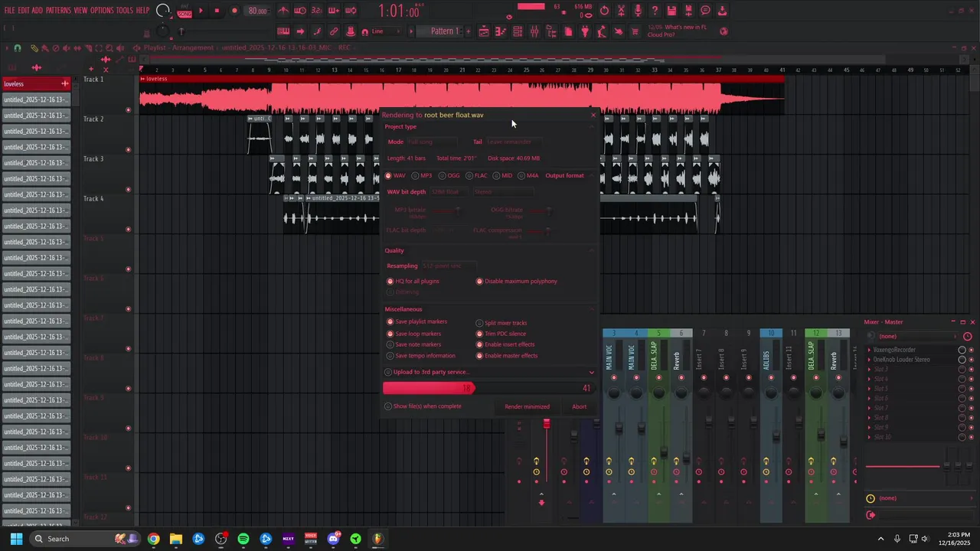Screen dimensions: 980x551
Task: Adjust the Master channel volume fader
Action: click(547, 425)
